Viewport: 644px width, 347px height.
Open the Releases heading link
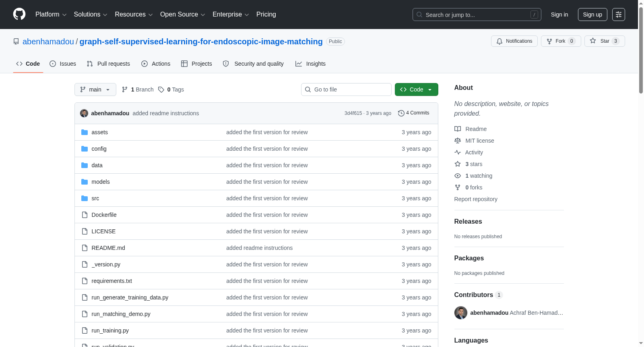pyautogui.click(x=468, y=222)
